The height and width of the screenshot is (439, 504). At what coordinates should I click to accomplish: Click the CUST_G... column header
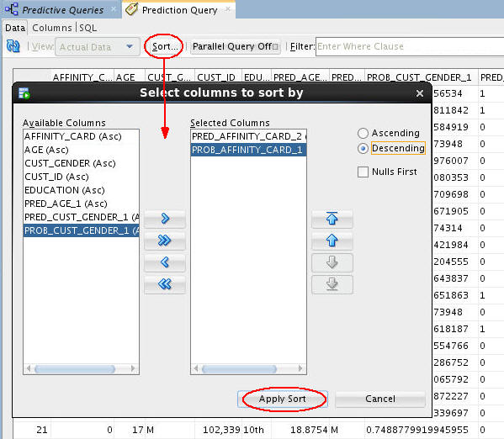pos(170,77)
